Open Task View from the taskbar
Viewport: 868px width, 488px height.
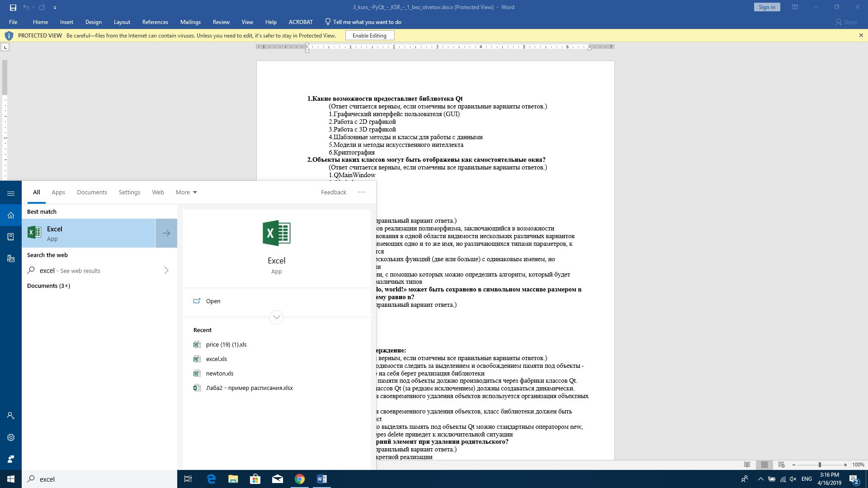(188, 479)
